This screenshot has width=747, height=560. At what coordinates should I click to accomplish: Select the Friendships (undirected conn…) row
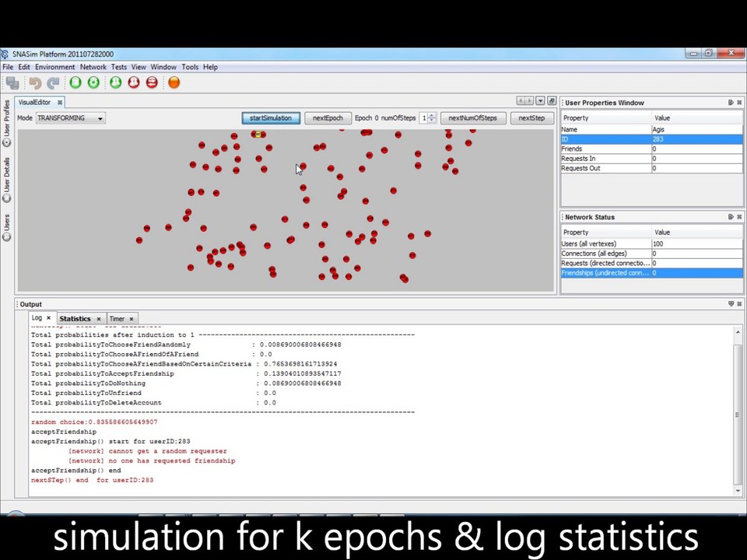(x=652, y=273)
